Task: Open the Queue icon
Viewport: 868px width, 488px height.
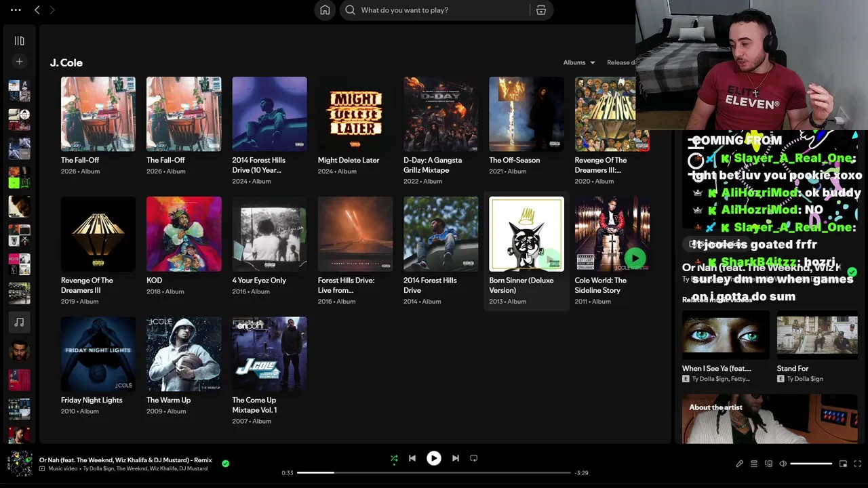Action: point(754,464)
